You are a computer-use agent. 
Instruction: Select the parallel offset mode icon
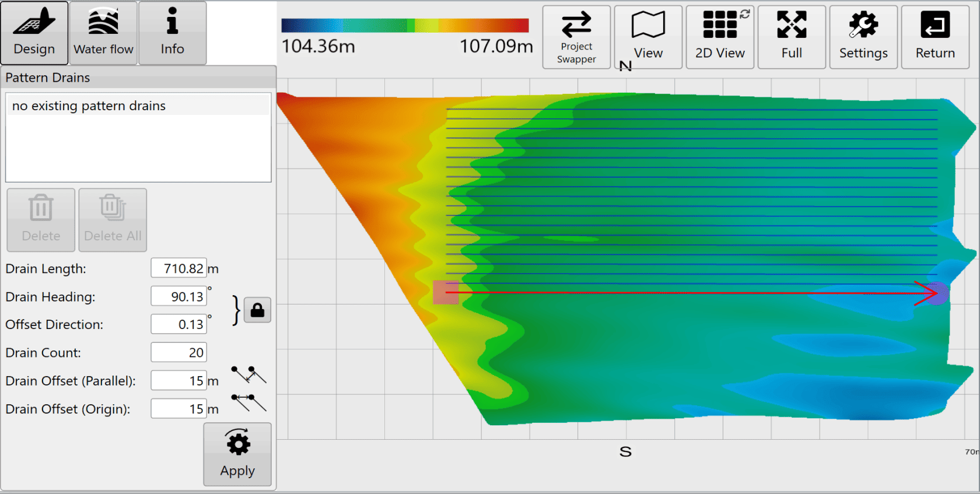click(x=249, y=374)
